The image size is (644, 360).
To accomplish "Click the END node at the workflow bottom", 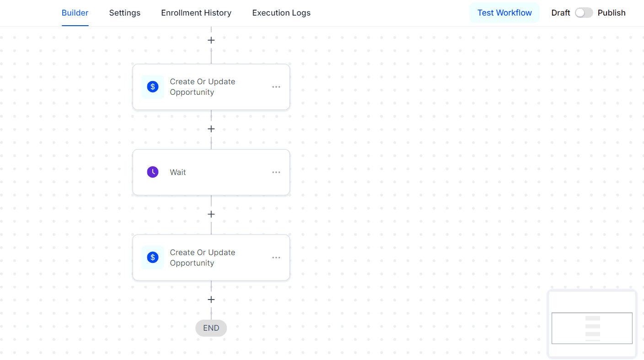I will [x=211, y=328].
